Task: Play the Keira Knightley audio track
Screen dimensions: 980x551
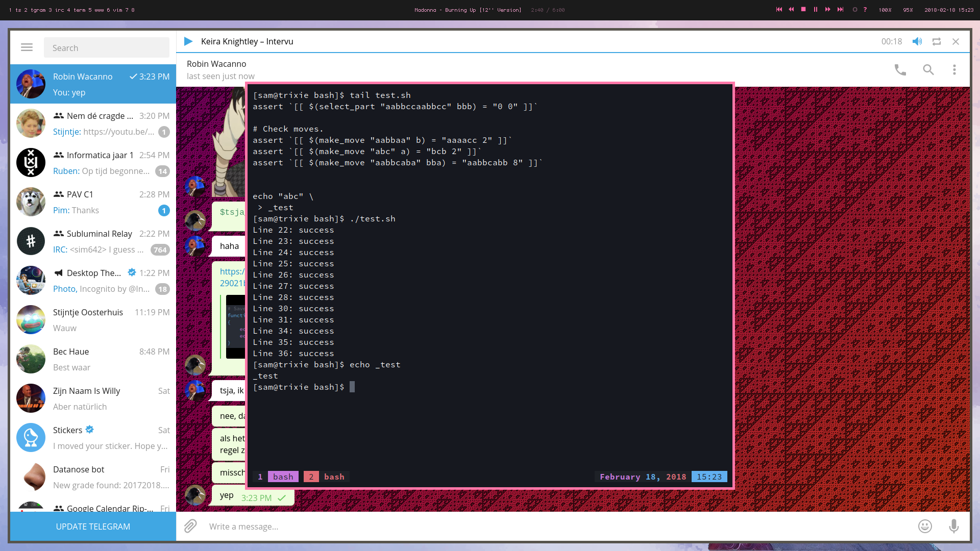Action: tap(188, 41)
